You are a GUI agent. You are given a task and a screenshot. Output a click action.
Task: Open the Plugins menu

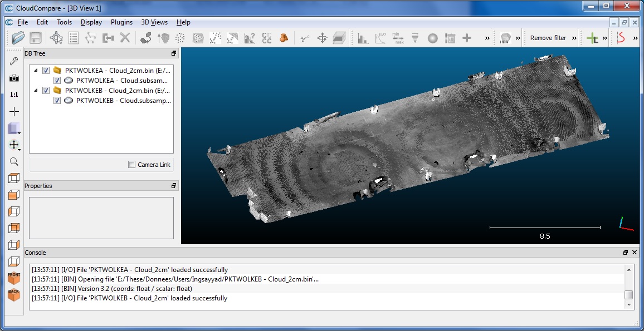pos(121,22)
